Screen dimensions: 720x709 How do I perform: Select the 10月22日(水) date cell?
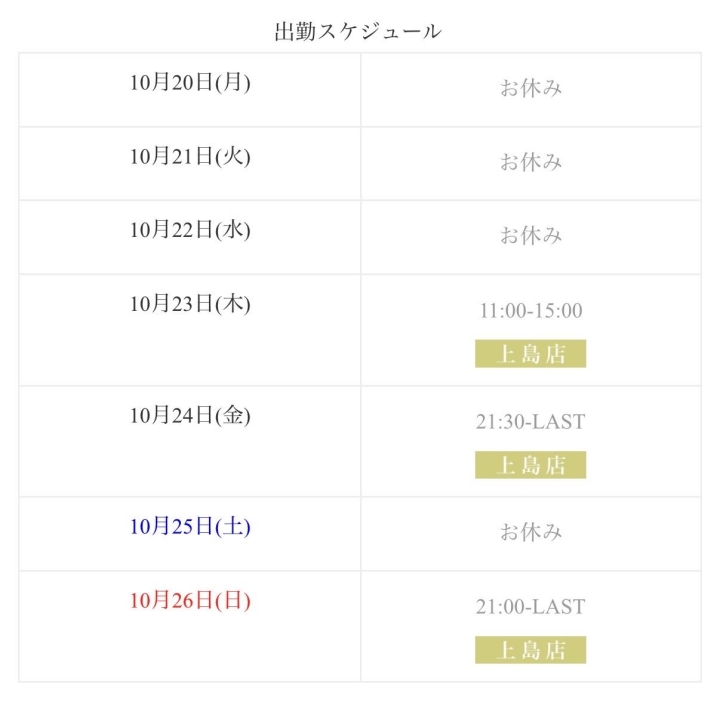pyautogui.click(x=190, y=230)
